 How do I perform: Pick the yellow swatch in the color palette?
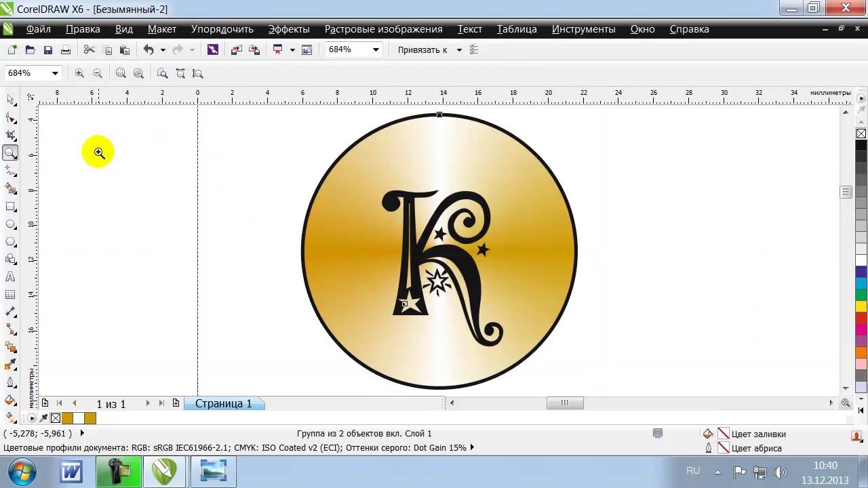(861, 306)
